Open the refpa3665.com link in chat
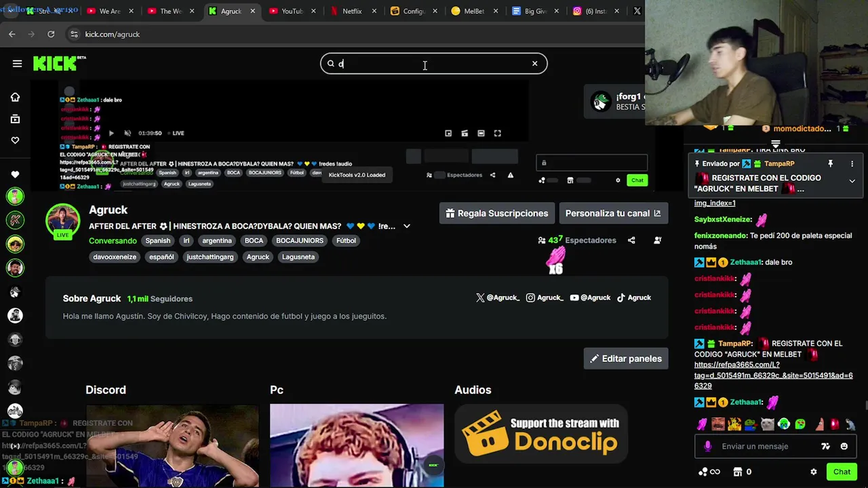The height and width of the screenshot is (488, 868). 773,375
